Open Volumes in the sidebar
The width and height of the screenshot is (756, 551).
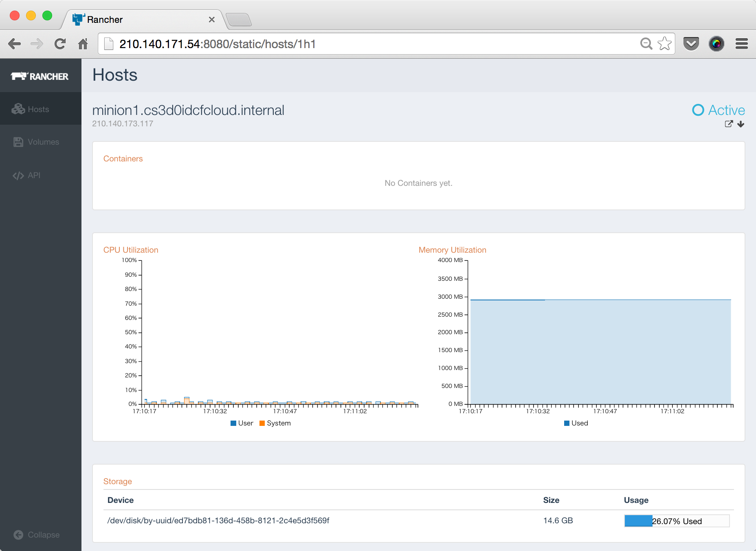click(x=41, y=142)
